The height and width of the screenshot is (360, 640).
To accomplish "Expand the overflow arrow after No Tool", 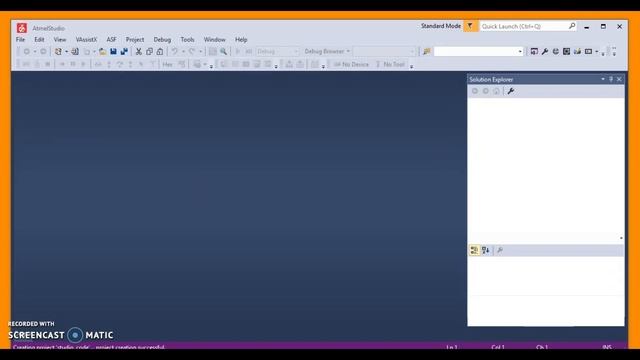I will [x=411, y=66].
